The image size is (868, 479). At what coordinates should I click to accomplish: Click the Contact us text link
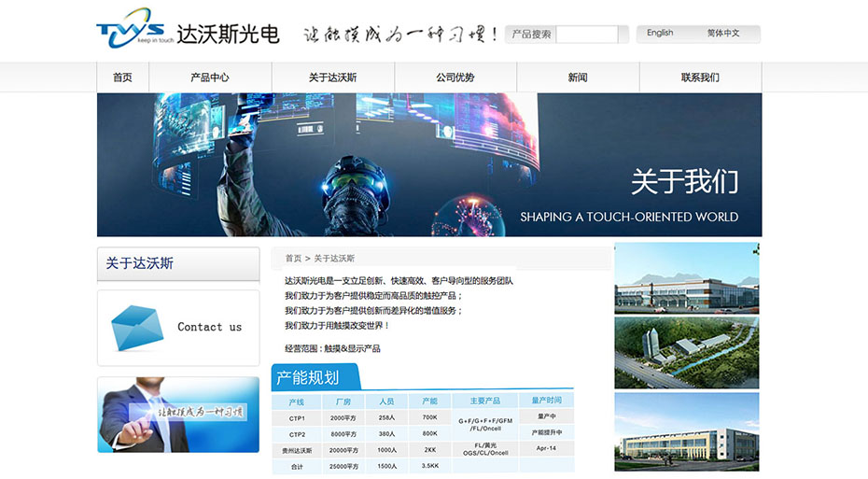pyautogui.click(x=209, y=327)
